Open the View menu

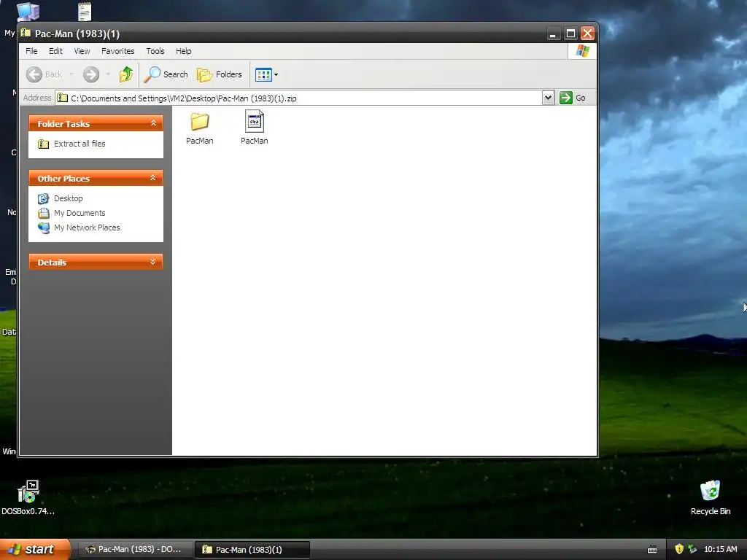pos(82,51)
